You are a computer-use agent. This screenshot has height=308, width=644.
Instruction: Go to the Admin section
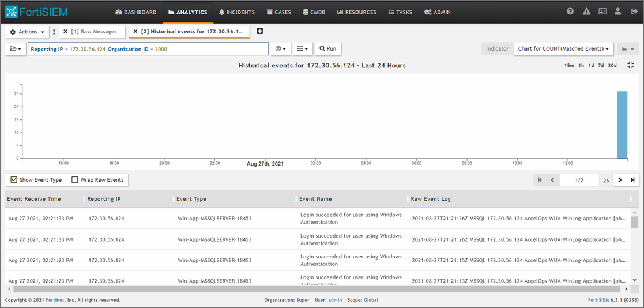[438, 12]
